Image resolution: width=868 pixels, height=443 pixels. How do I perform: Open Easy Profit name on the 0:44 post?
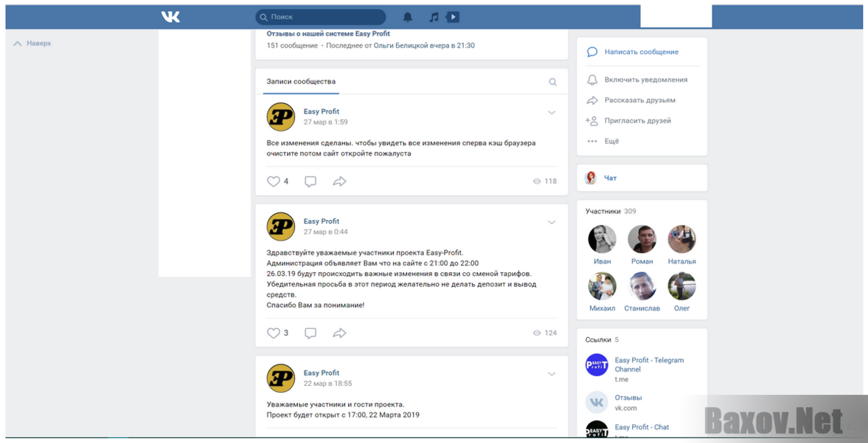point(322,221)
